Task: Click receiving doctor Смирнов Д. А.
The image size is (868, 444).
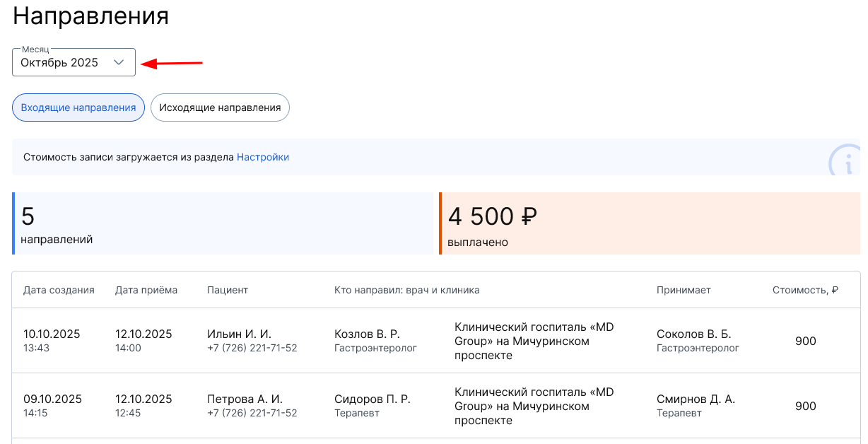Action: (696, 399)
